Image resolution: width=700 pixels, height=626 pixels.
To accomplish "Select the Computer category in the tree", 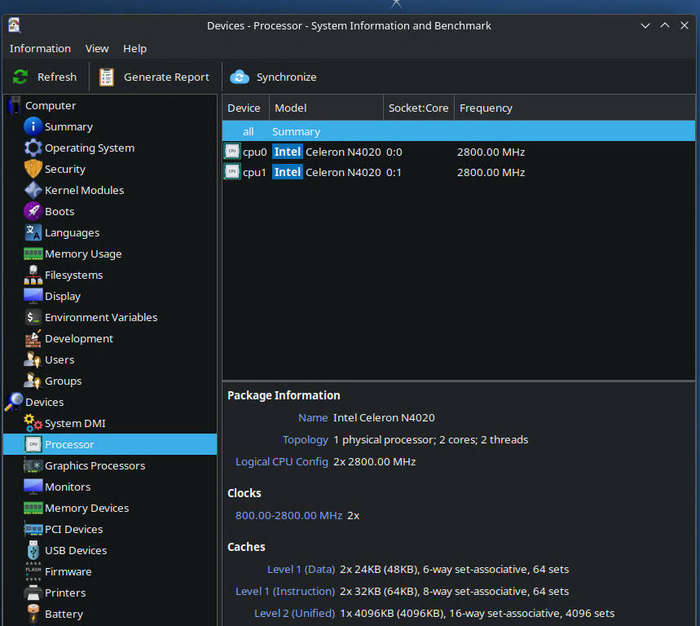I will (50, 106).
